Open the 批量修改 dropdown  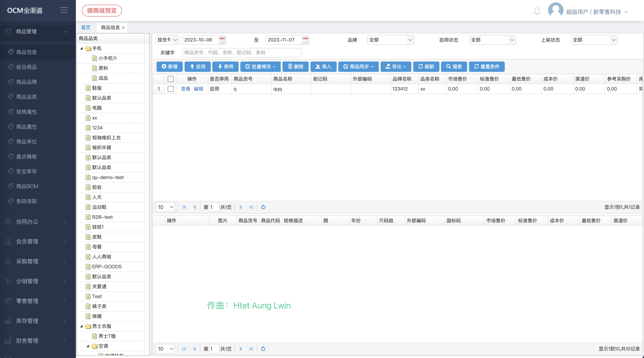260,66
